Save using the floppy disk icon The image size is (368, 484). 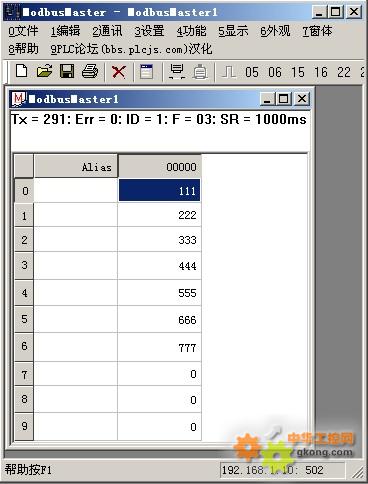point(67,71)
